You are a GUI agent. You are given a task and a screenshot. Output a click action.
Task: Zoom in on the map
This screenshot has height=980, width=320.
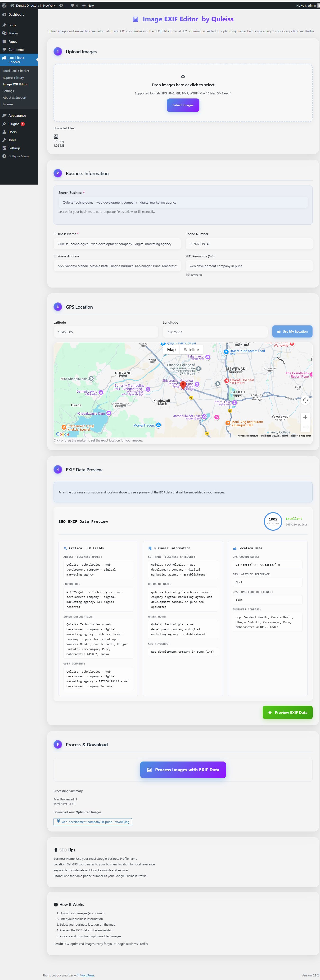[x=305, y=417]
